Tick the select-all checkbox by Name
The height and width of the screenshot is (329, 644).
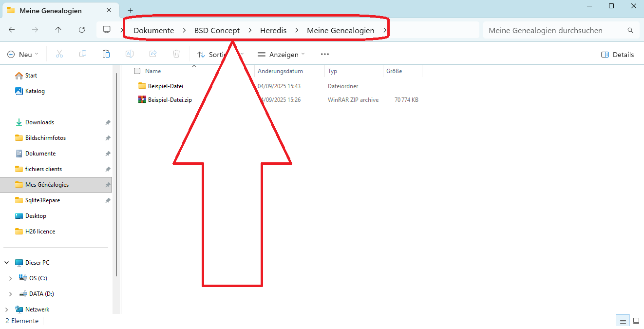(137, 71)
